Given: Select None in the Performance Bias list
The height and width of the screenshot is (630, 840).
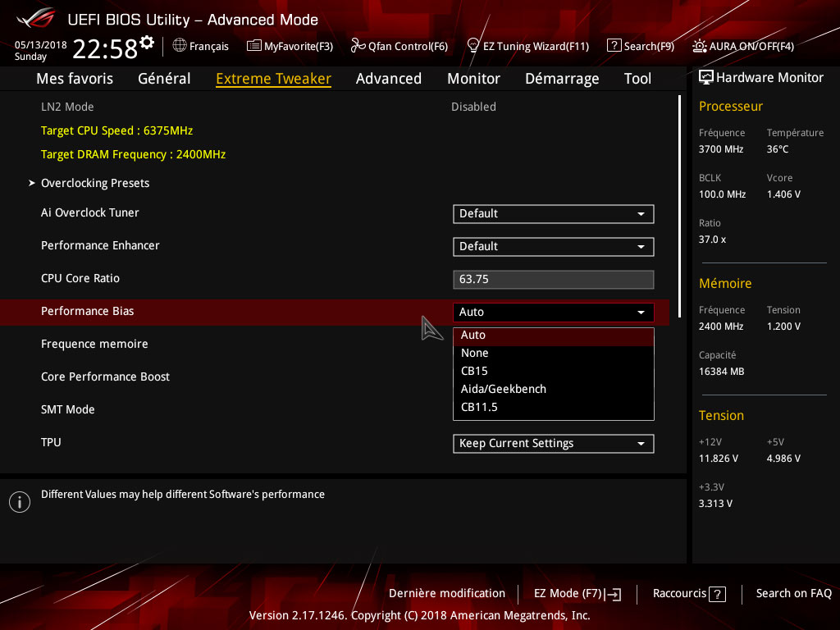Looking at the screenshot, I should click(x=474, y=353).
